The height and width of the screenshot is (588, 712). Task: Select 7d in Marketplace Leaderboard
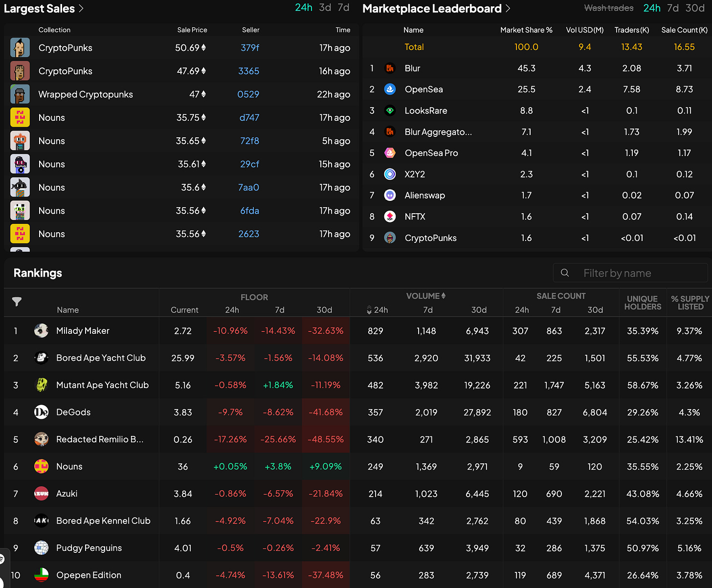pyautogui.click(x=673, y=8)
